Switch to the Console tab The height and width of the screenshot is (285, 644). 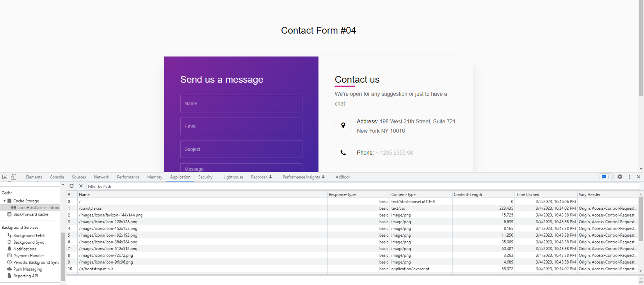click(57, 177)
